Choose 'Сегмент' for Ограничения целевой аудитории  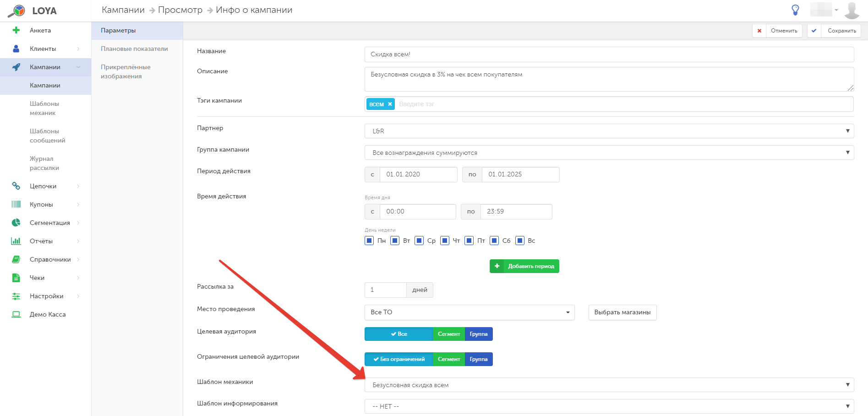tap(449, 359)
